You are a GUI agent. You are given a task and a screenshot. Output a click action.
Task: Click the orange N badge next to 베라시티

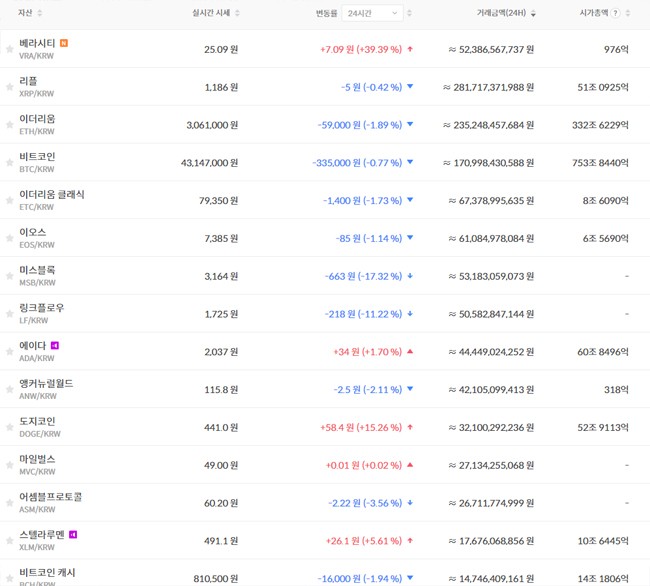64,43
